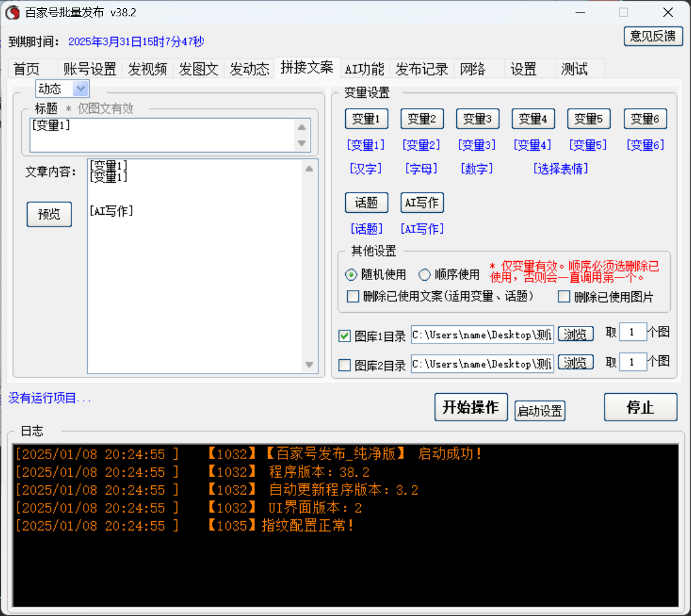Click the 图库1目录 path field
The image size is (691, 616).
482,335
